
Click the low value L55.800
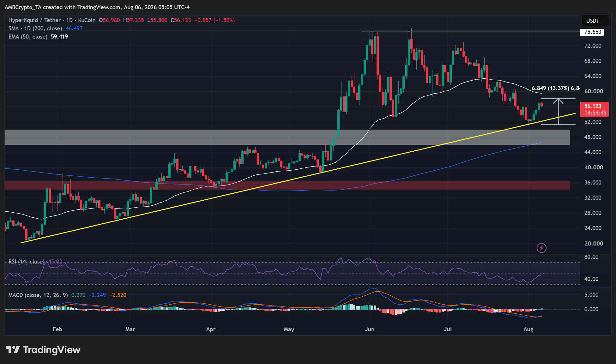(x=157, y=20)
